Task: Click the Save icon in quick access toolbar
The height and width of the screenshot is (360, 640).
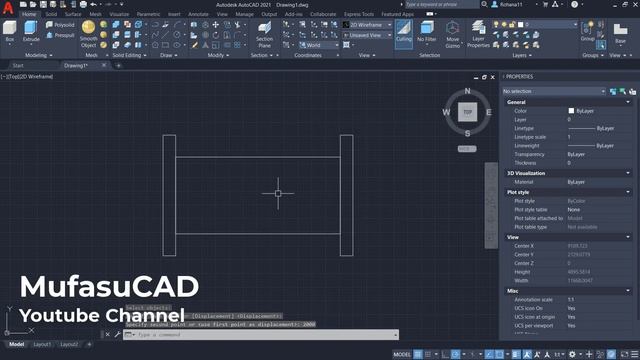Action: point(43,4)
